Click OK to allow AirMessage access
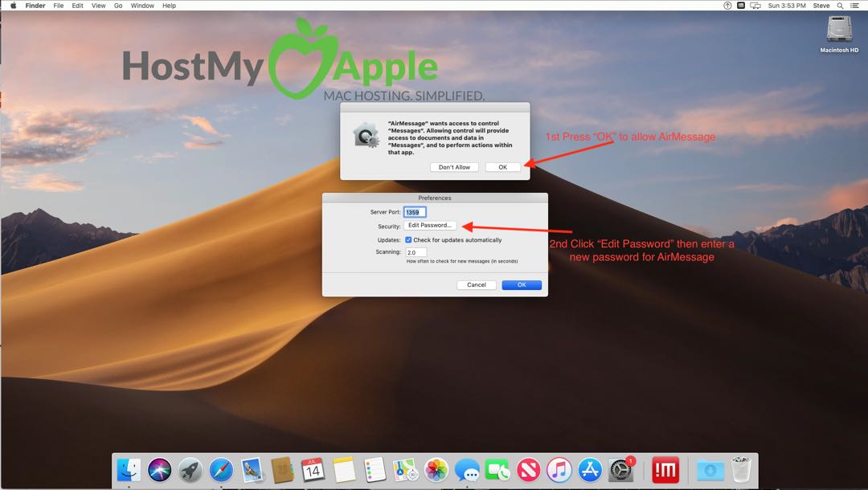This screenshot has width=868, height=490. tap(502, 167)
